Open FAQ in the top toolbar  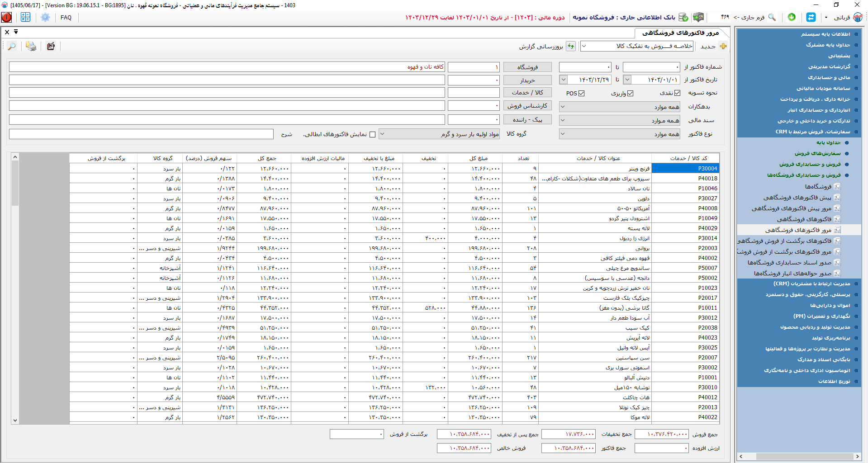click(66, 18)
